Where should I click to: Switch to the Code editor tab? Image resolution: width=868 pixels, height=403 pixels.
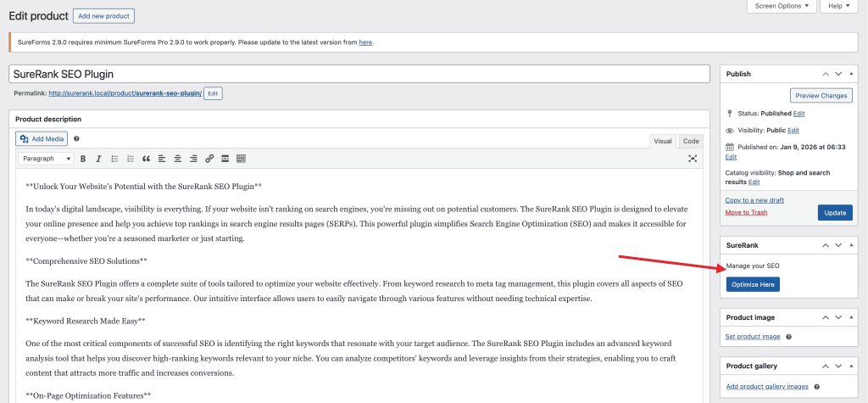pyautogui.click(x=691, y=141)
